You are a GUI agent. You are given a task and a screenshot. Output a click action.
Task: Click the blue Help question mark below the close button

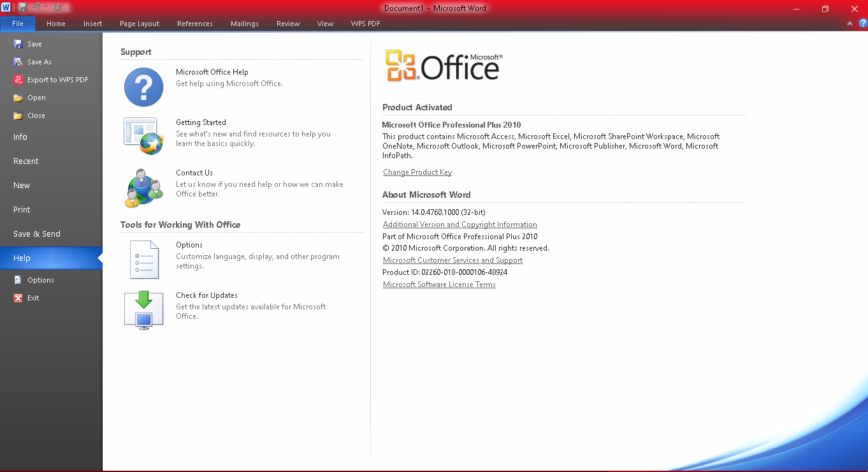pos(862,23)
